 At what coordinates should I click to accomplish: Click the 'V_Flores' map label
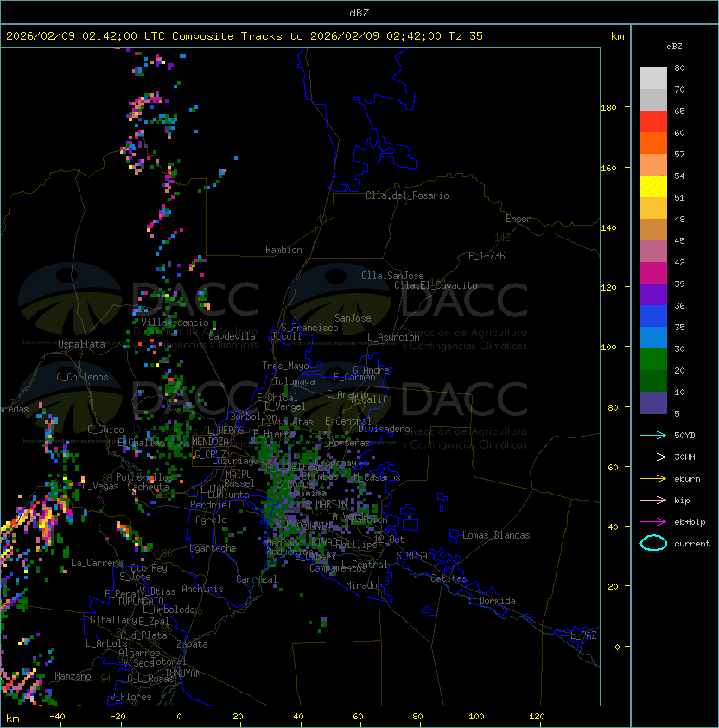pos(130,697)
